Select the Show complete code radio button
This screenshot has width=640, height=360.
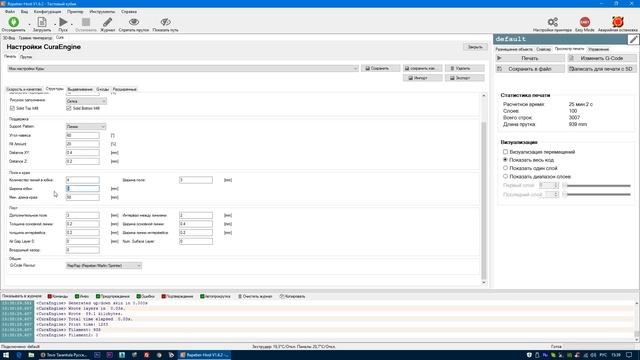pyautogui.click(x=505, y=160)
